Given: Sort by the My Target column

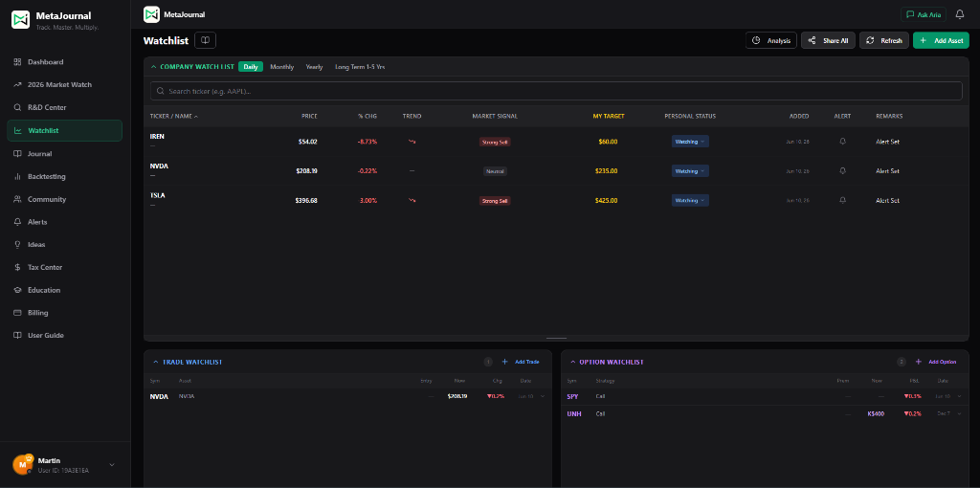Looking at the screenshot, I should pyautogui.click(x=608, y=116).
